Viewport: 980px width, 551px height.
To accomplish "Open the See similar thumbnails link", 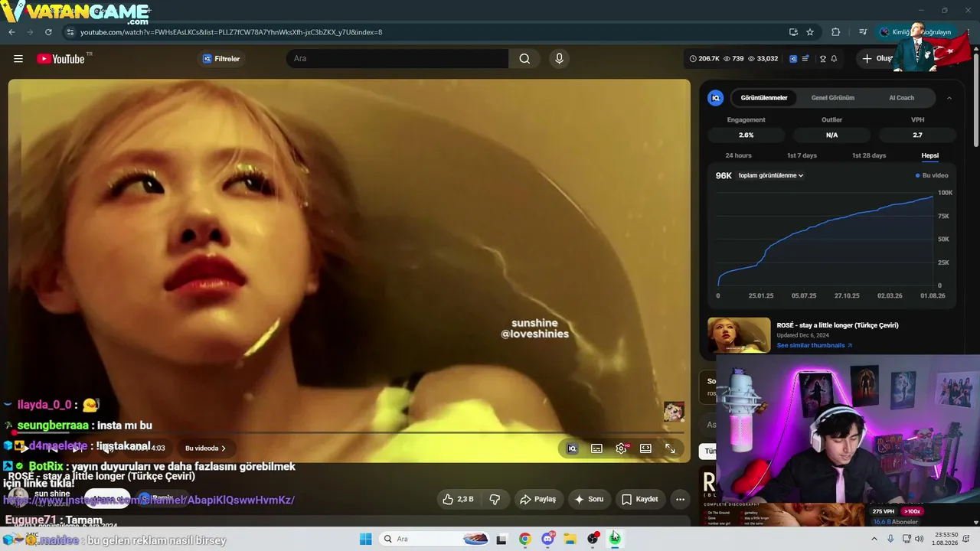I will [814, 345].
